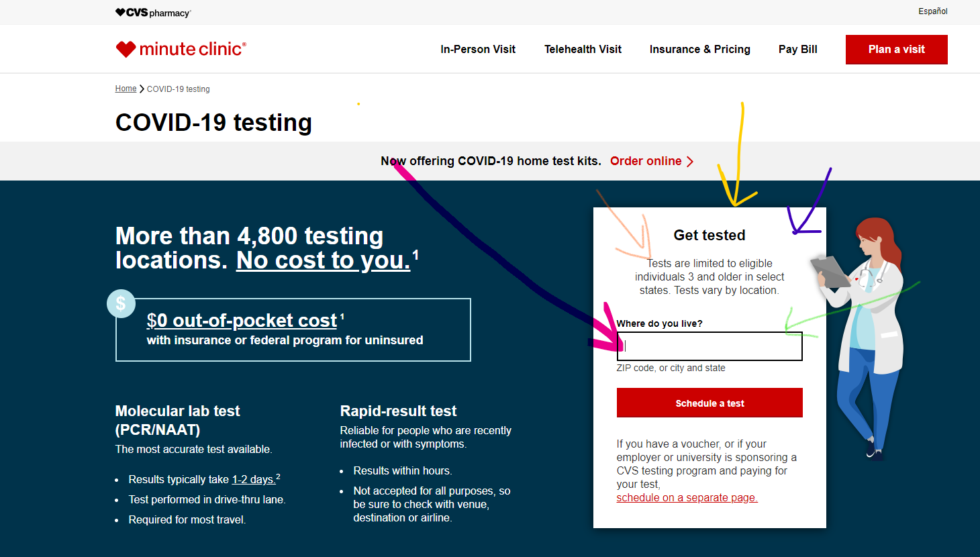Click 'Test performed in drive-thru lane.' bullet

click(207, 499)
